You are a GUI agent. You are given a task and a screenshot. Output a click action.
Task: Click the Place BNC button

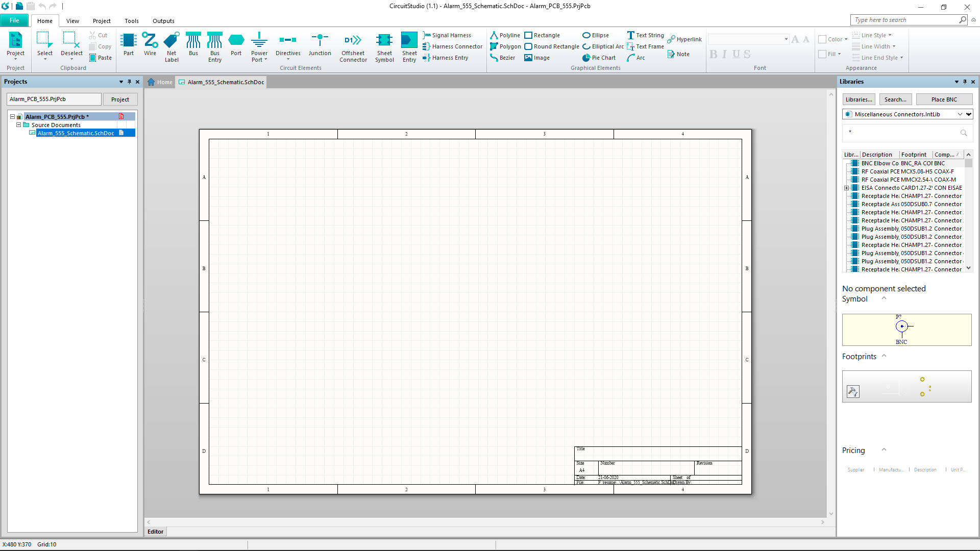(944, 99)
